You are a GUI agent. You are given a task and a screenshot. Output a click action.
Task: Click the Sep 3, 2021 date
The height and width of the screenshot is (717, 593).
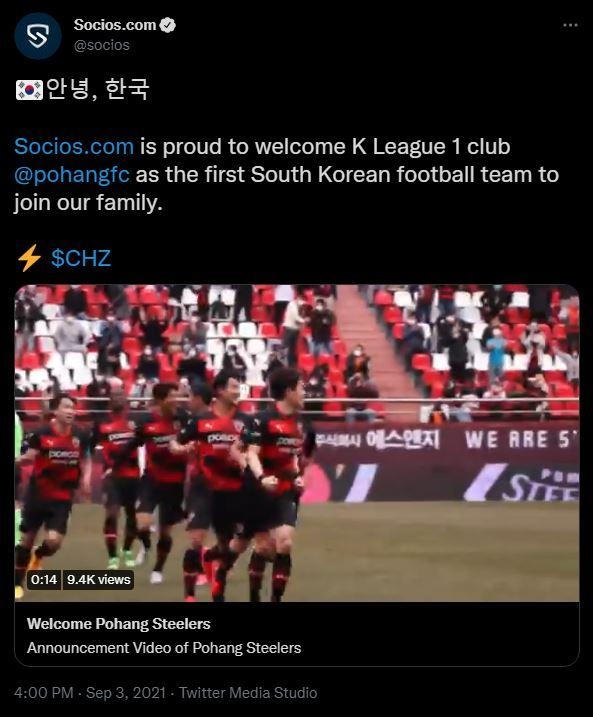point(126,692)
